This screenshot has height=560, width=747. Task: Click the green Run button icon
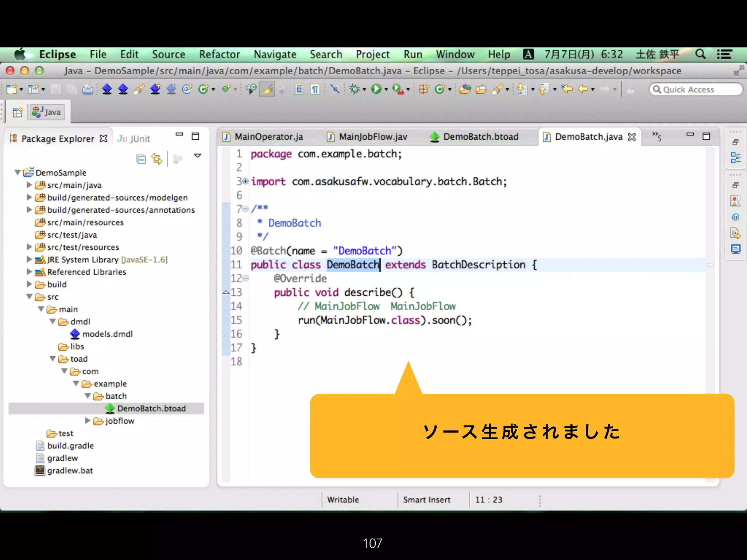[x=376, y=89]
